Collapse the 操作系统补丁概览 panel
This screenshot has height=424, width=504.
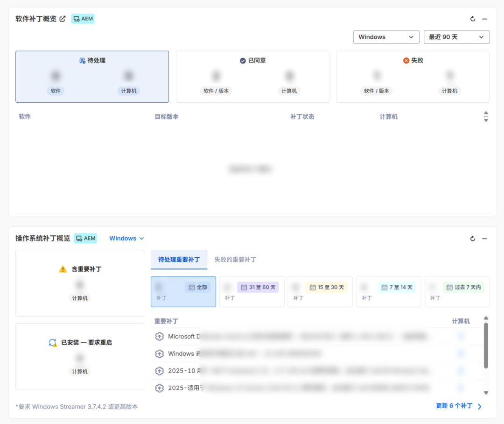pos(484,239)
